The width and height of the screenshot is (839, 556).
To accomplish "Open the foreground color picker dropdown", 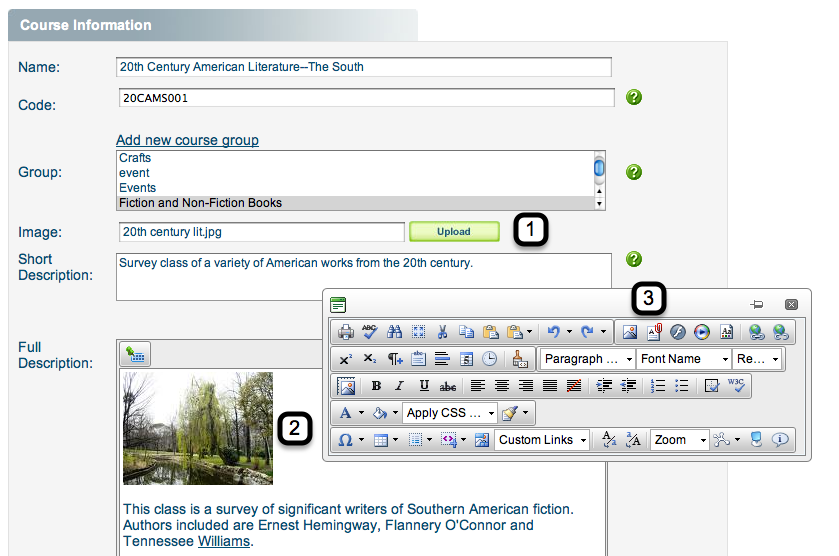I will click(361, 413).
